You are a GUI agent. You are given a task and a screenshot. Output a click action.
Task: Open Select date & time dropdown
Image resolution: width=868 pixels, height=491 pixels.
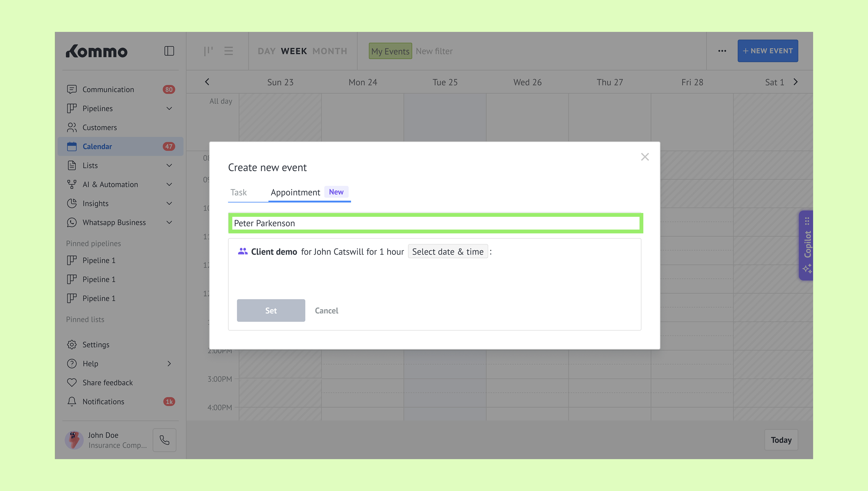coord(447,252)
